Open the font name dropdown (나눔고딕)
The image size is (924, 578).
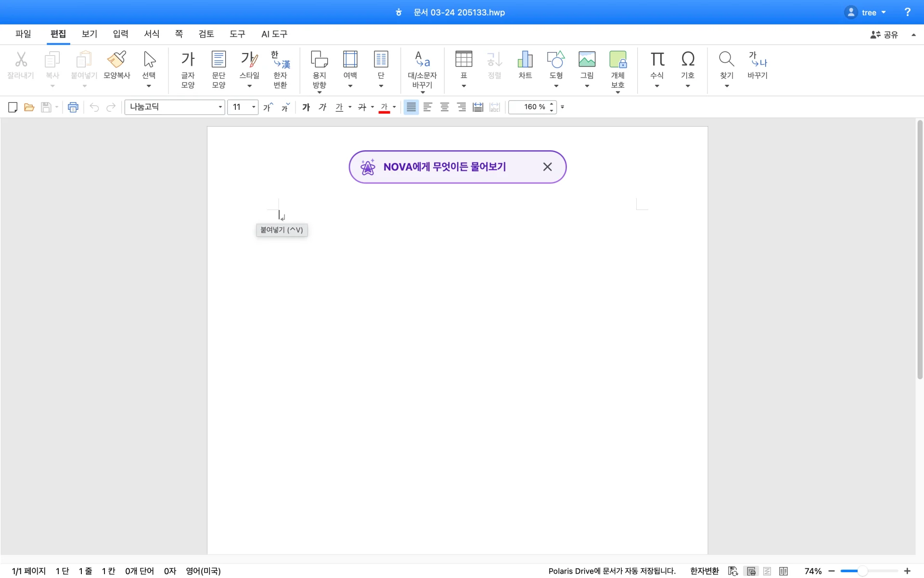point(220,107)
